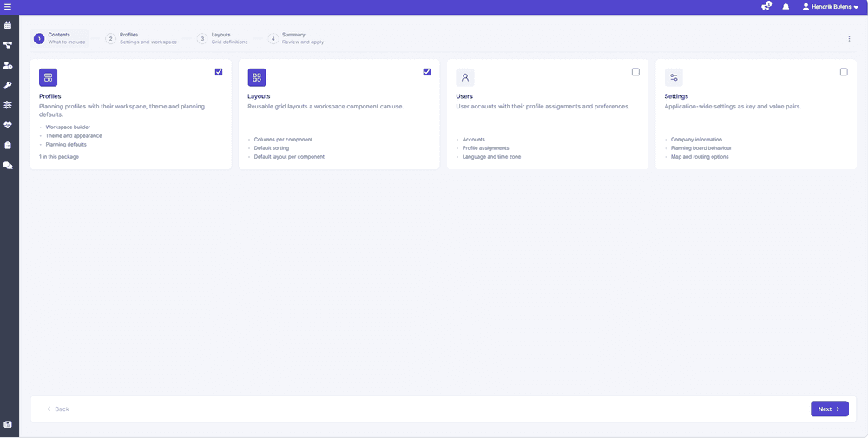This screenshot has width=868, height=438.
Task: Select the clipboard sidebar icon
Action: tap(8, 145)
